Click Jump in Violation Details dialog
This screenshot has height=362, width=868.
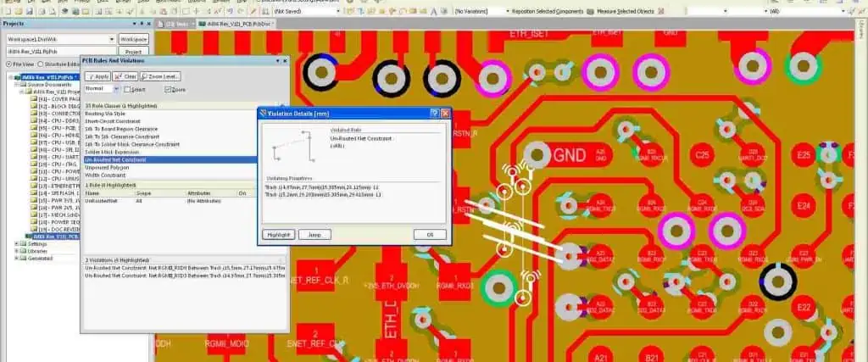[x=314, y=234]
